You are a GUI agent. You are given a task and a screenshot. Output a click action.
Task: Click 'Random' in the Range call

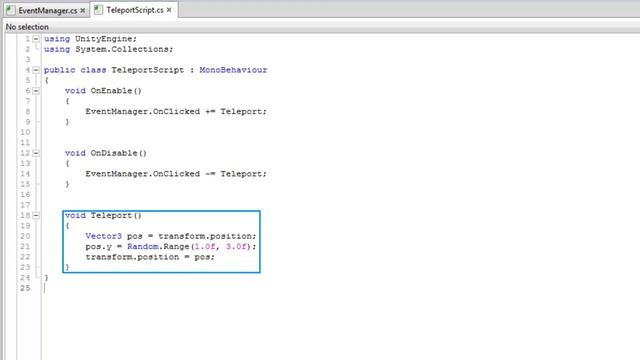click(142, 247)
